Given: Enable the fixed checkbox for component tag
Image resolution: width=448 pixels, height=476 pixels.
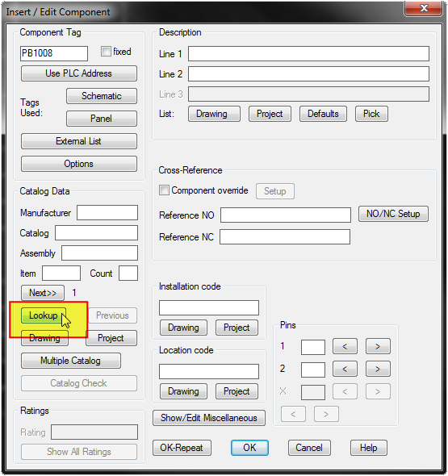Looking at the screenshot, I should pyautogui.click(x=106, y=52).
